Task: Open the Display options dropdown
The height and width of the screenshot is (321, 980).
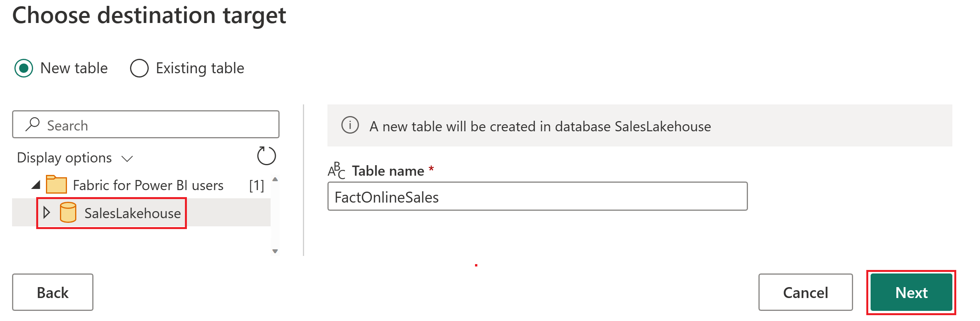Action: tap(76, 157)
